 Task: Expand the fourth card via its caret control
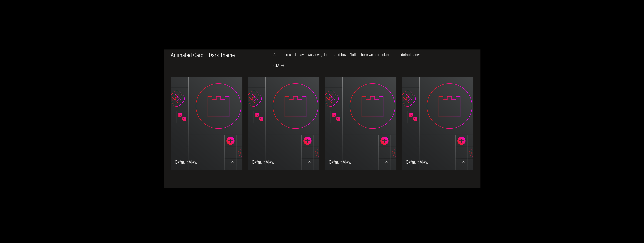click(x=464, y=162)
